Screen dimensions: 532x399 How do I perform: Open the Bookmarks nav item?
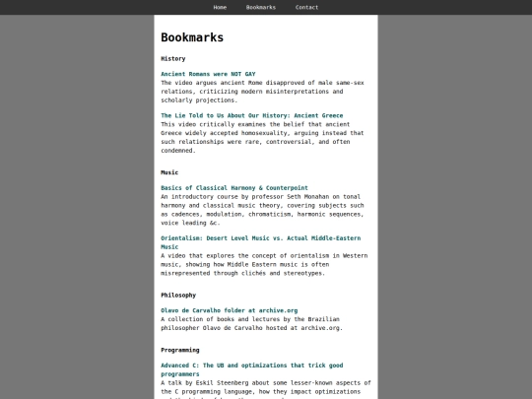coord(260,7)
